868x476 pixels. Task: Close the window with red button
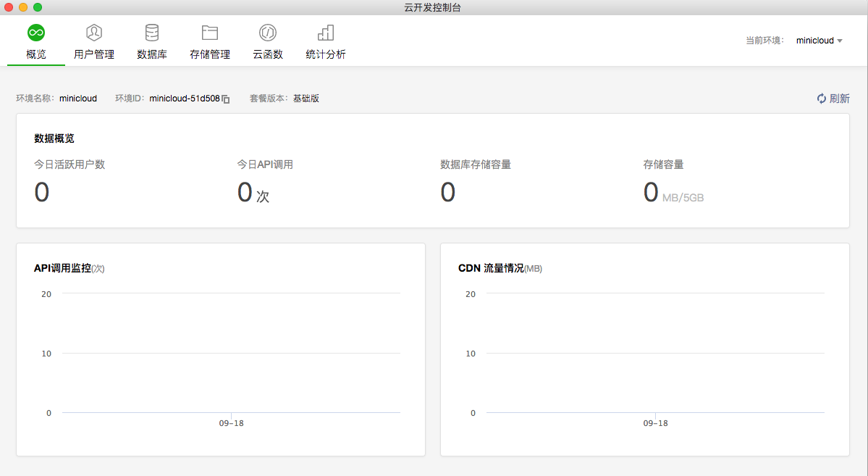point(8,7)
